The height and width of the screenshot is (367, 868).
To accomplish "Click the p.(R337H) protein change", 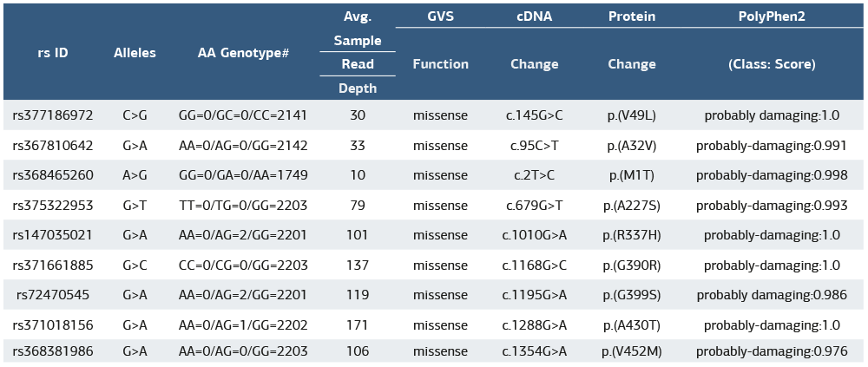I will coord(631,234).
